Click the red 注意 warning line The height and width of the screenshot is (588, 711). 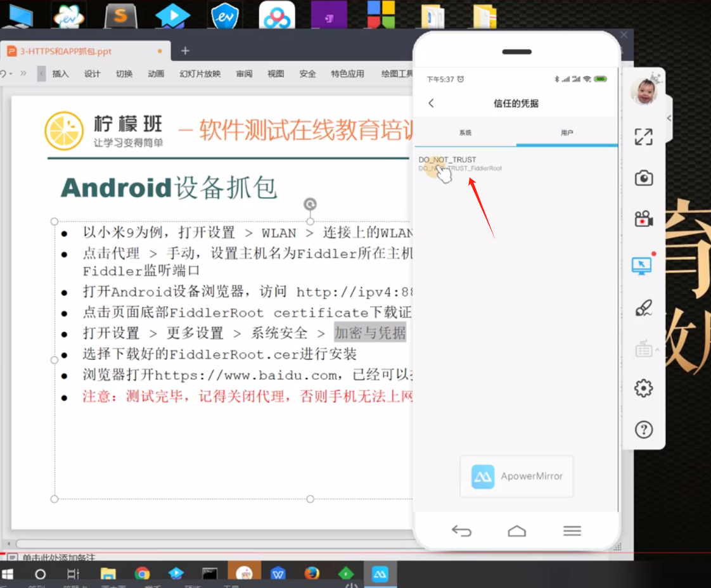(248, 397)
